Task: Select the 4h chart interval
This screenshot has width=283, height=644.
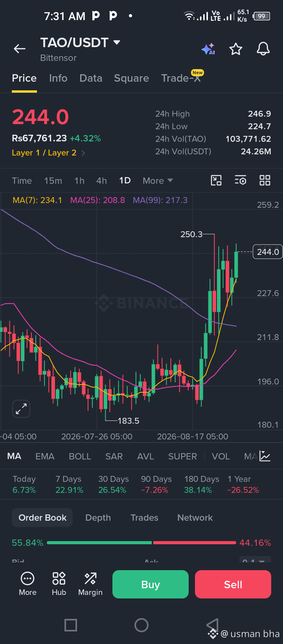Action: (101, 181)
